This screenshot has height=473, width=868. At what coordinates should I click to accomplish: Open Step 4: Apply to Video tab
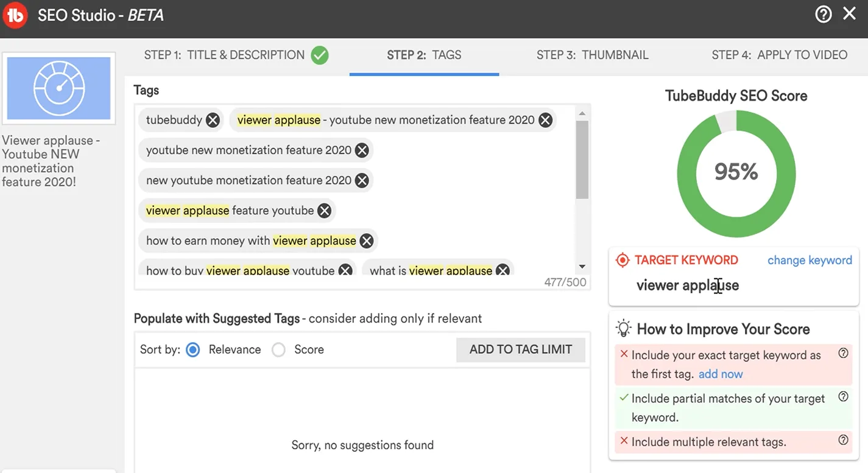pos(779,55)
